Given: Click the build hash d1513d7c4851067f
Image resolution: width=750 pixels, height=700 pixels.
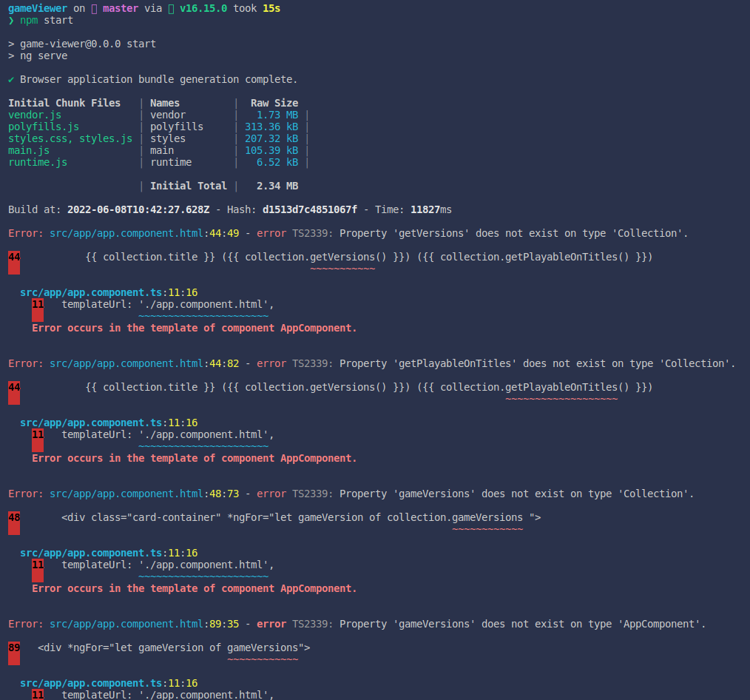Looking at the screenshot, I should (x=309, y=209).
